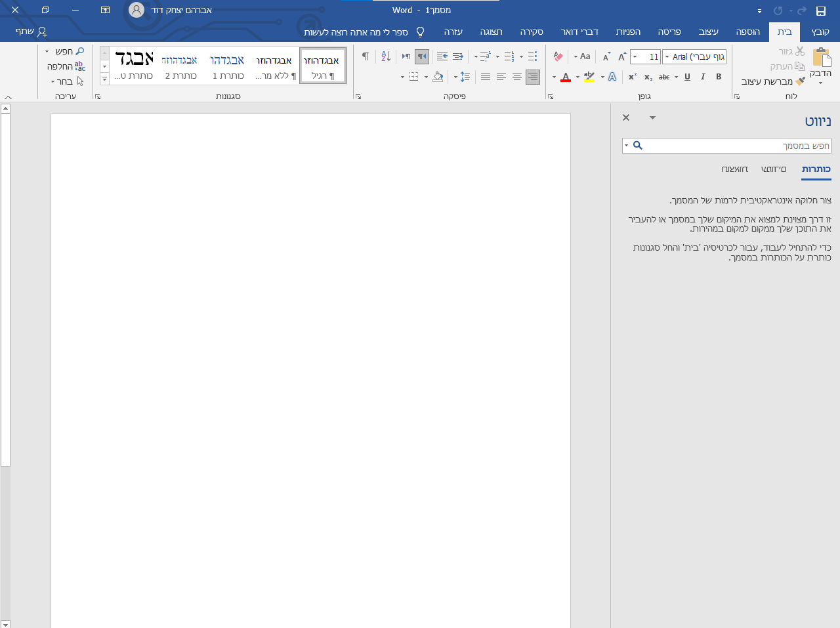This screenshot has width=840, height=628.
Task: Expand the styles gallery with the More arrow
Action: [x=104, y=79]
